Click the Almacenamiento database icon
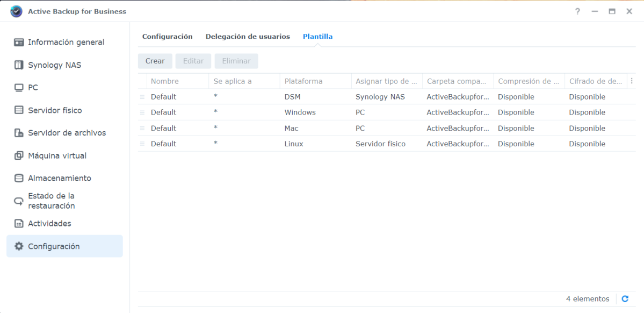This screenshot has width=644, height=313. click(19, 179)
